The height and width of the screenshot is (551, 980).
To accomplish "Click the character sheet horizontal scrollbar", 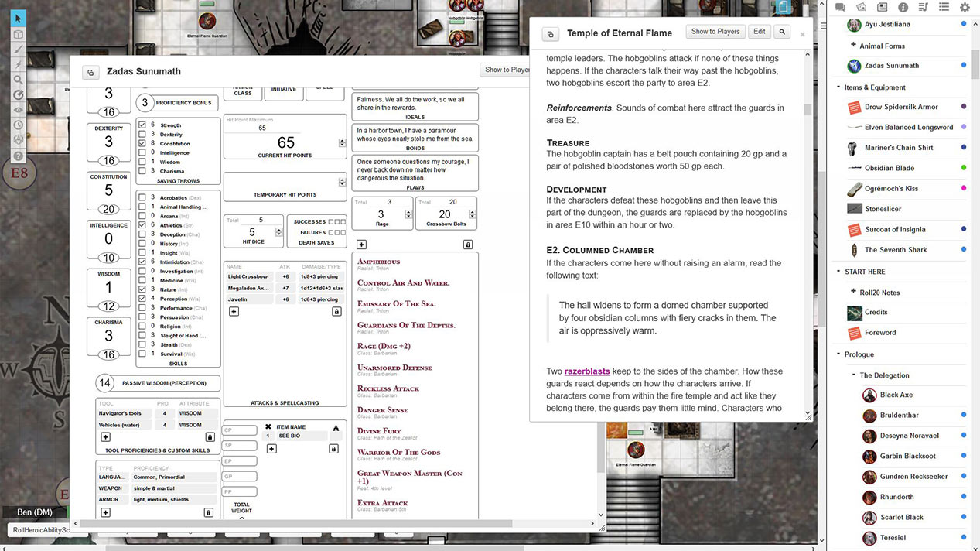I will click(295, 524).
